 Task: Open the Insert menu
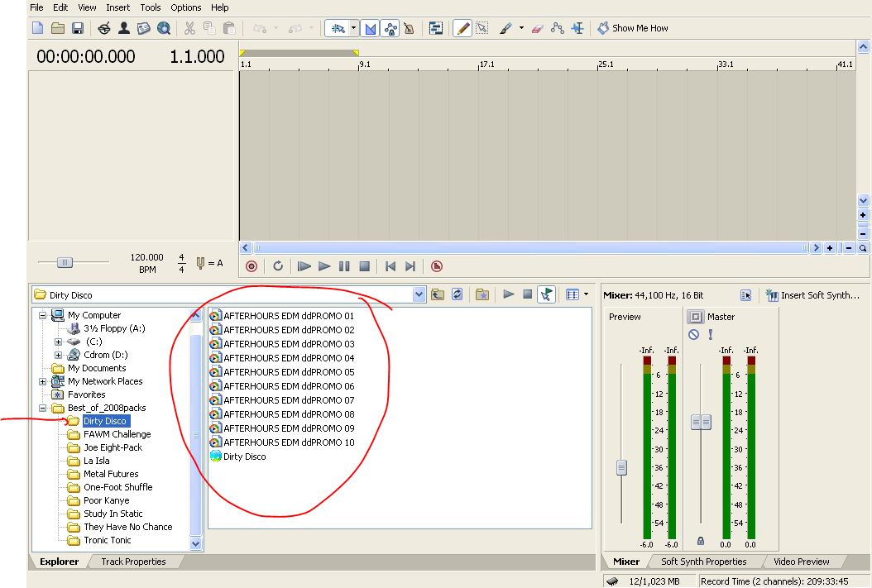(x=117, y=7)
